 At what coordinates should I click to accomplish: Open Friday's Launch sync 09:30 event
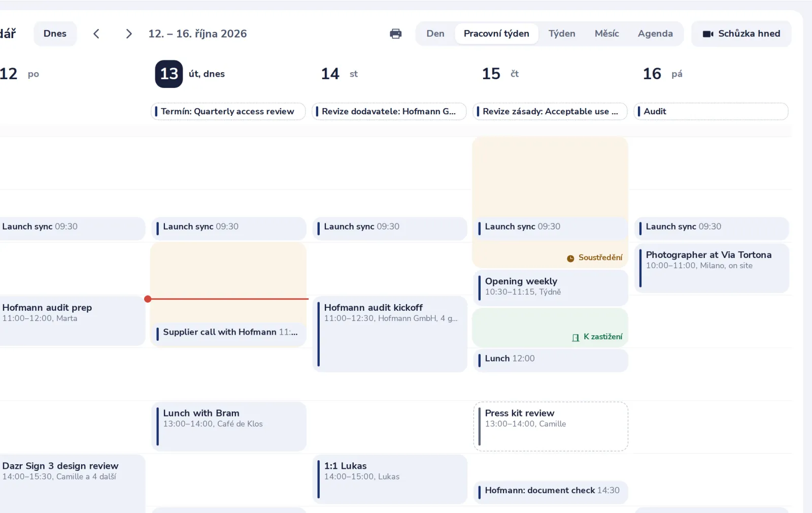tap(711, 228)
